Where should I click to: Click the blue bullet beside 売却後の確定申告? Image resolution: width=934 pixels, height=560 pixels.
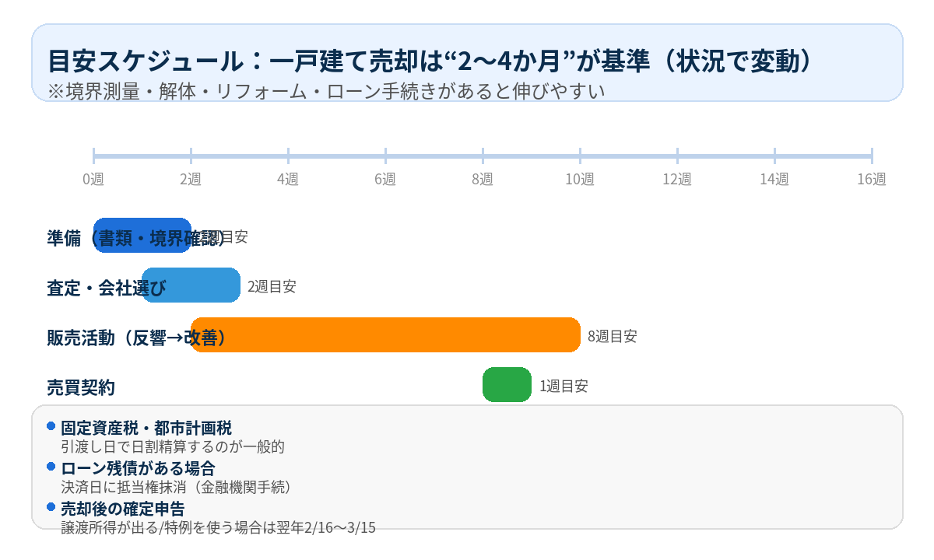coord(51,508)
